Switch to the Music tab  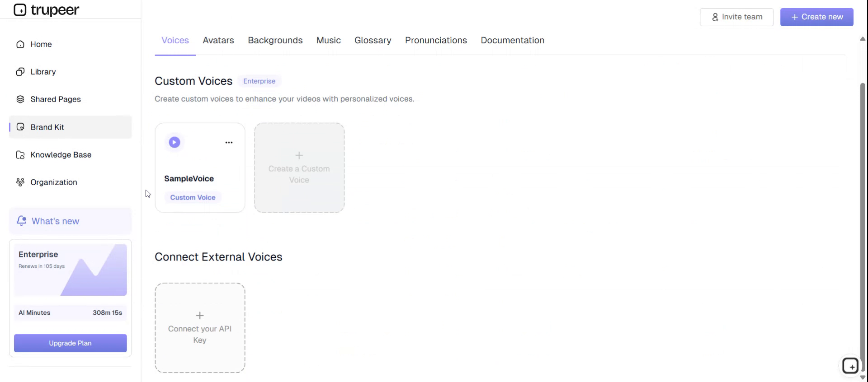coord(329,41)
